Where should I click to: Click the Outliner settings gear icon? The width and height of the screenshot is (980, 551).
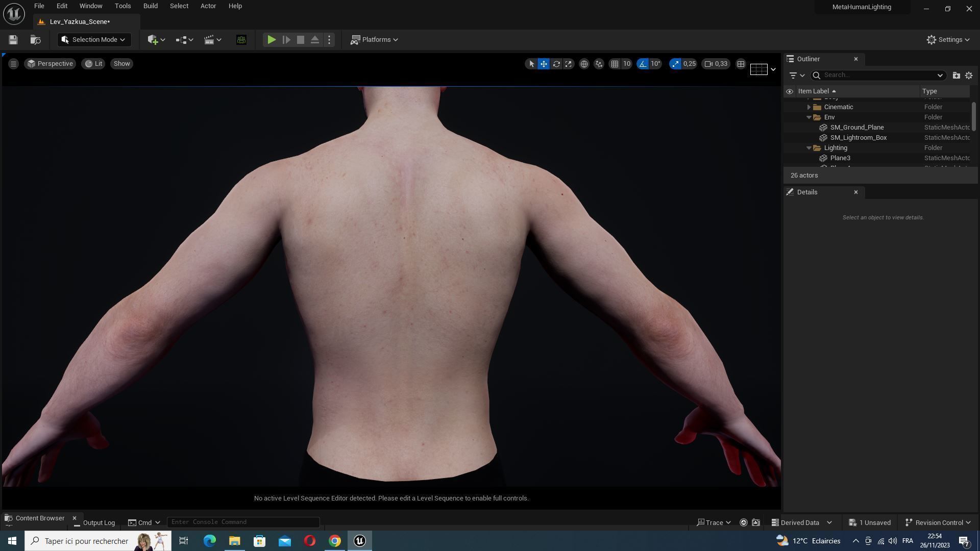[969, 76]
